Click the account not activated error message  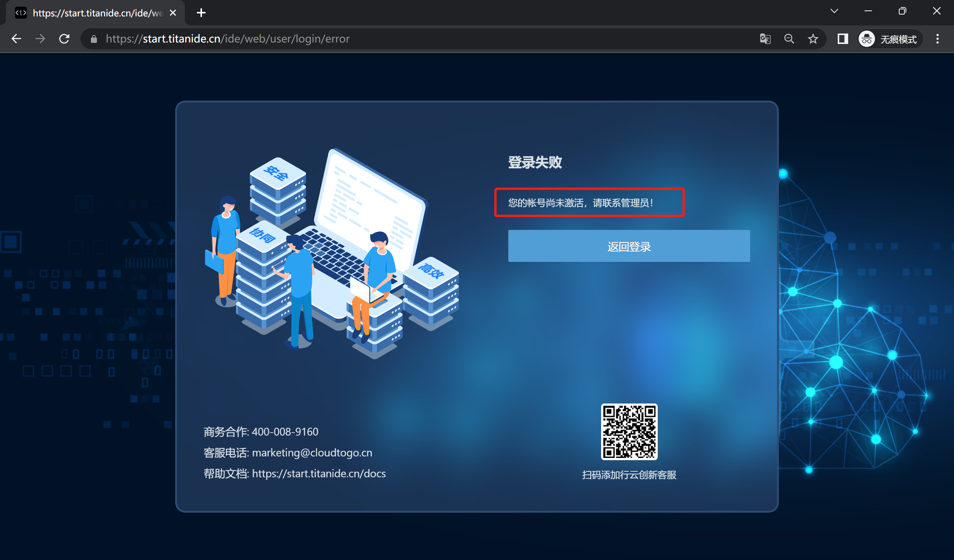tap(580, 203)
